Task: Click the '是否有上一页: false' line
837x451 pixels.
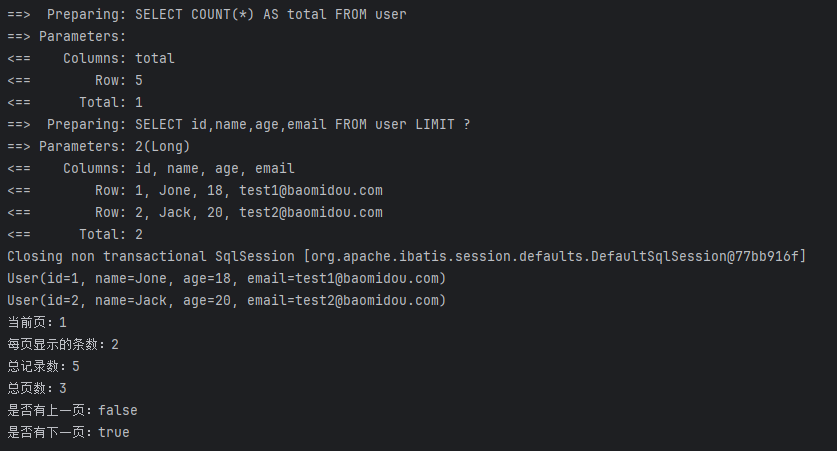Action: click(72, 410)
